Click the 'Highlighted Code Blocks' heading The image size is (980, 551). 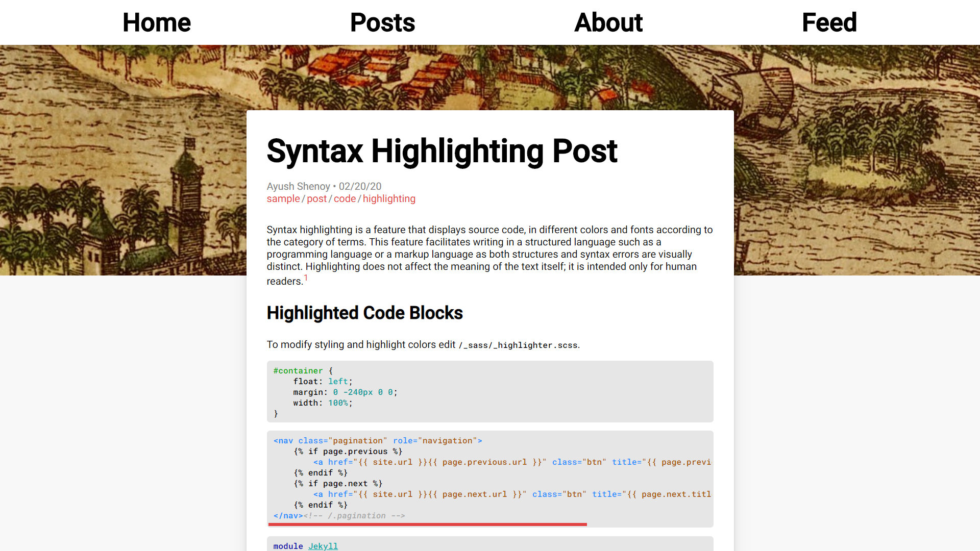[364, 313]
